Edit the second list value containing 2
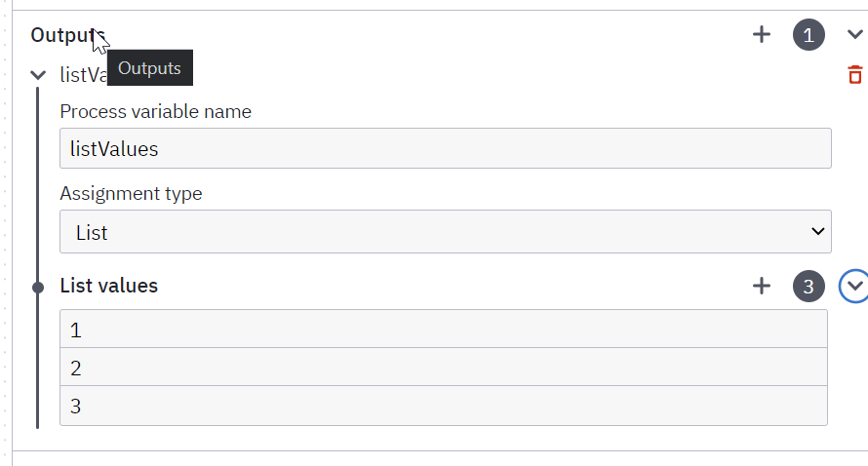Screen dimensions: 868x466 coord(444,367)
